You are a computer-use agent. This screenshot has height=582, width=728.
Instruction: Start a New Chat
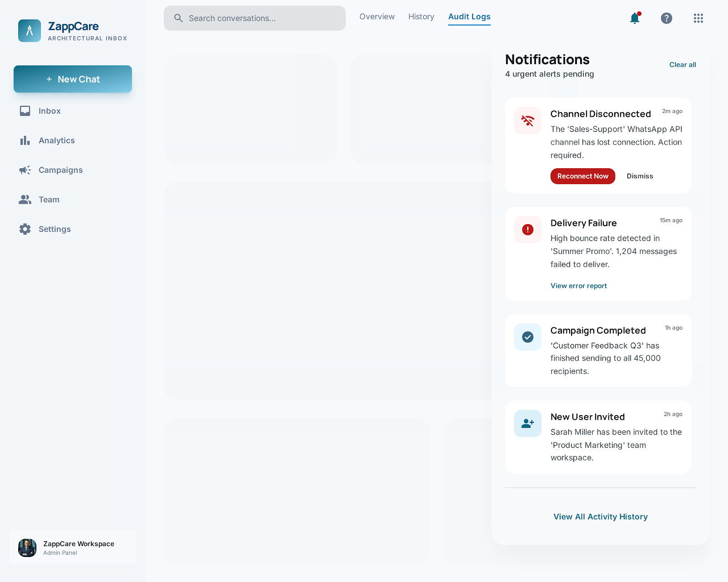click(x=73, y=79)
